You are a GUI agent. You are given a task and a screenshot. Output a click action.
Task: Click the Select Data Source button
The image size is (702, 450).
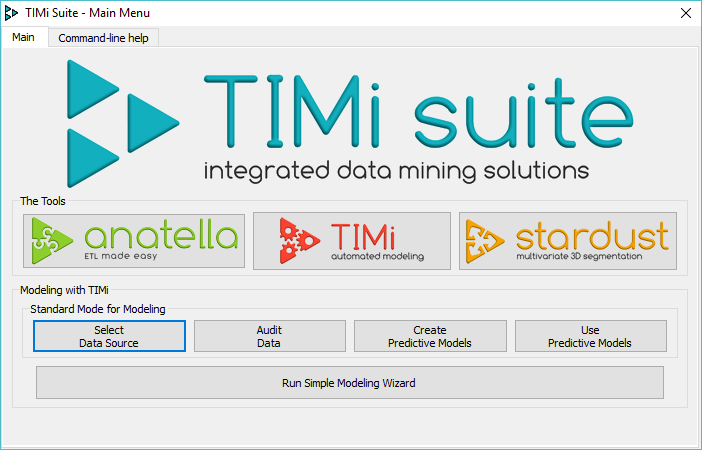(109, 336)
